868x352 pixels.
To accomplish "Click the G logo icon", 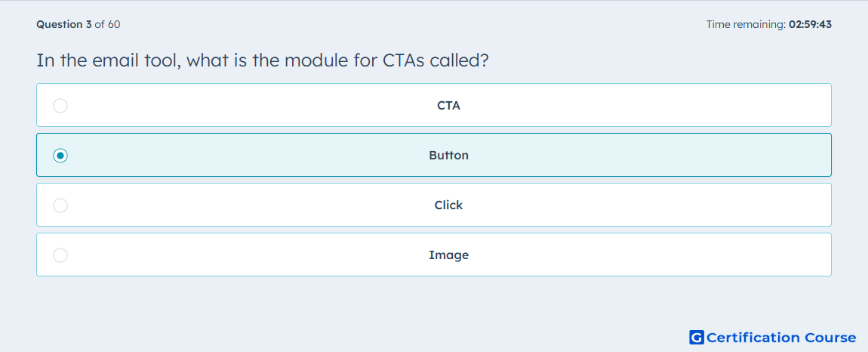I will (697, 337).
